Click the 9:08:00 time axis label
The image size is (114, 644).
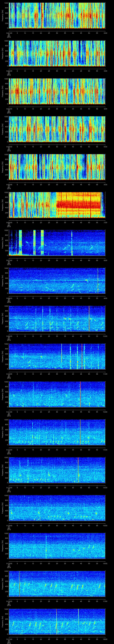[9, 298]
